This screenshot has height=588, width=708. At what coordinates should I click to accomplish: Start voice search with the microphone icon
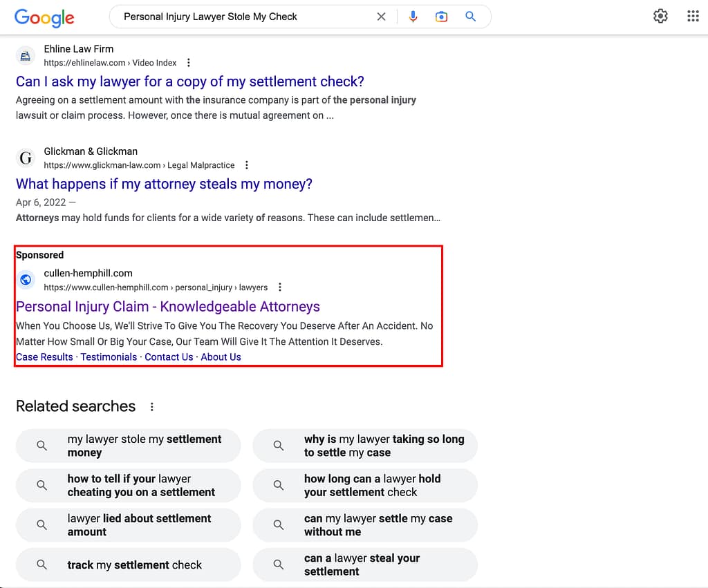413,17
